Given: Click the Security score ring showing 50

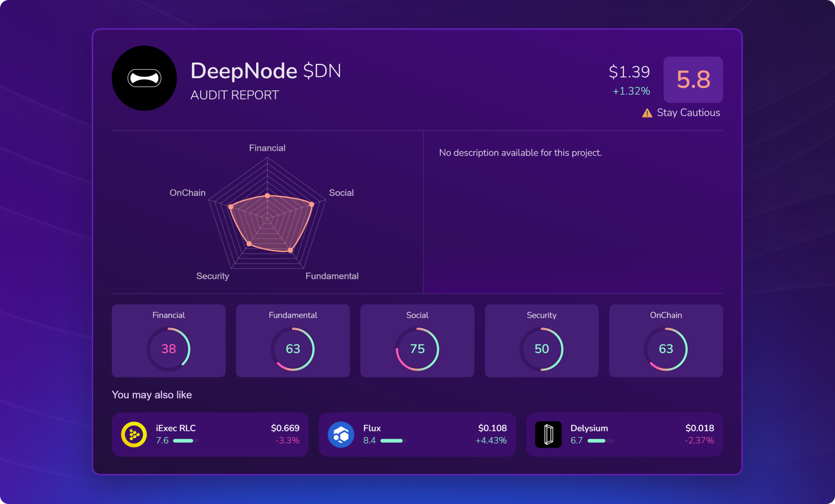Looking at the screenshot, I should pos(541,349).
